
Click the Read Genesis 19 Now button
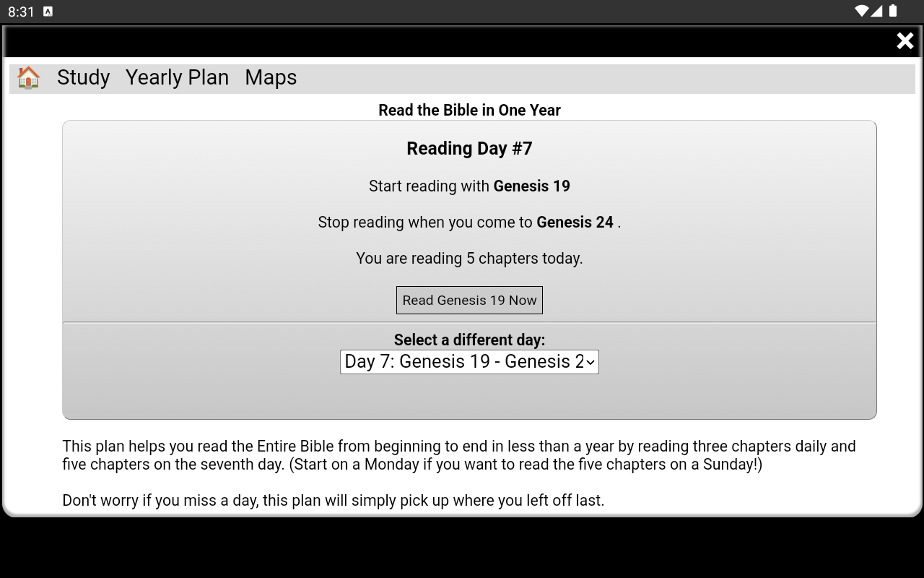click(x=469, y=300)
